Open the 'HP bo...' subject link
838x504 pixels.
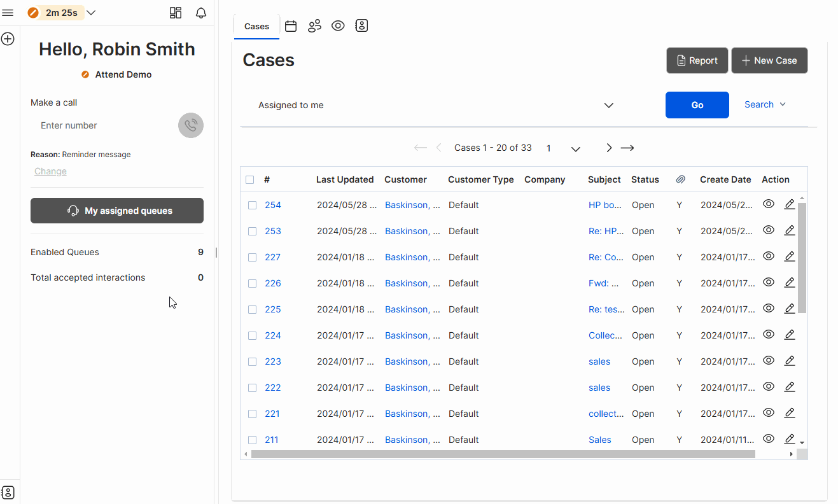tap(605, 205)
